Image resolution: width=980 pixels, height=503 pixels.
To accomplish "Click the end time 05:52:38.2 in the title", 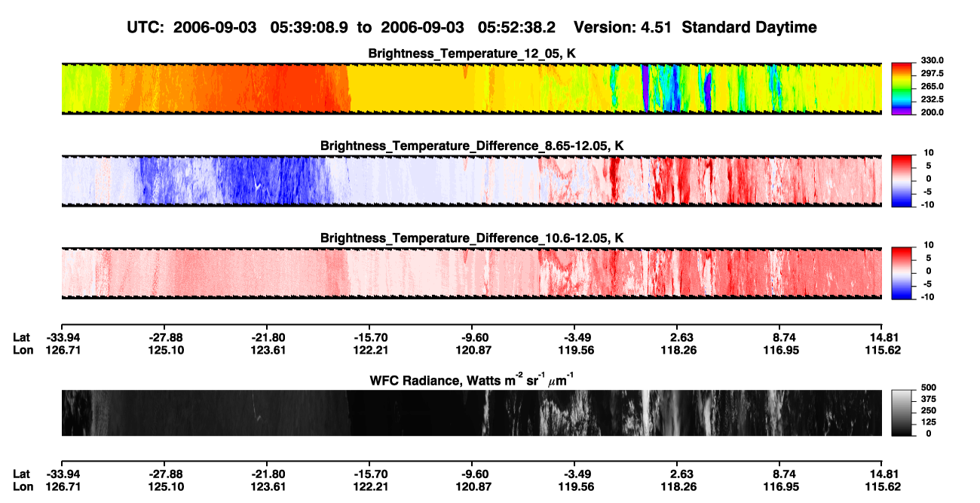I will [517, 28].
